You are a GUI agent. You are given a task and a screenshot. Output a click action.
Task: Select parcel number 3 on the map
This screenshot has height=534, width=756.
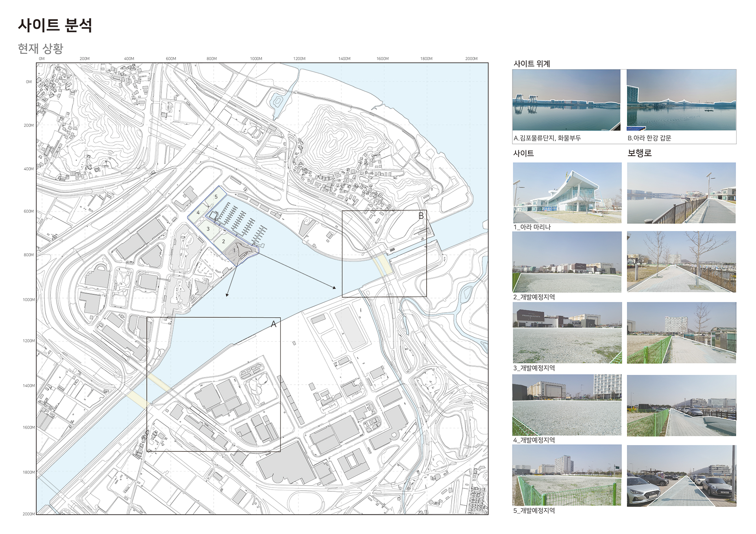click(x=208, y=229)
